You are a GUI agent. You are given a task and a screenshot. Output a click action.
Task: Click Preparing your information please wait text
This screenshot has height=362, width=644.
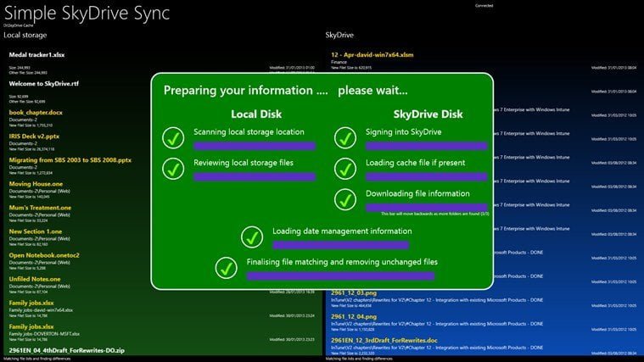tap(285, 91)
